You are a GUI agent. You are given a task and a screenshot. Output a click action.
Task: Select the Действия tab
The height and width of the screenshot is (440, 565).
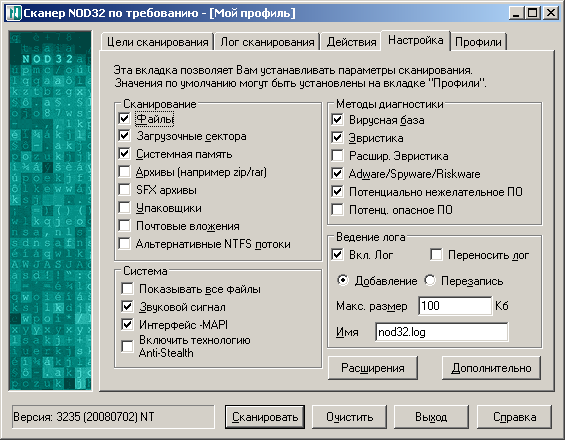point(351,42)
